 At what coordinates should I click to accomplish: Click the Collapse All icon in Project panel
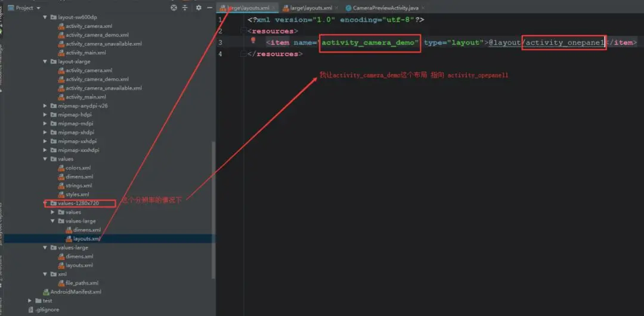point(185,8)
